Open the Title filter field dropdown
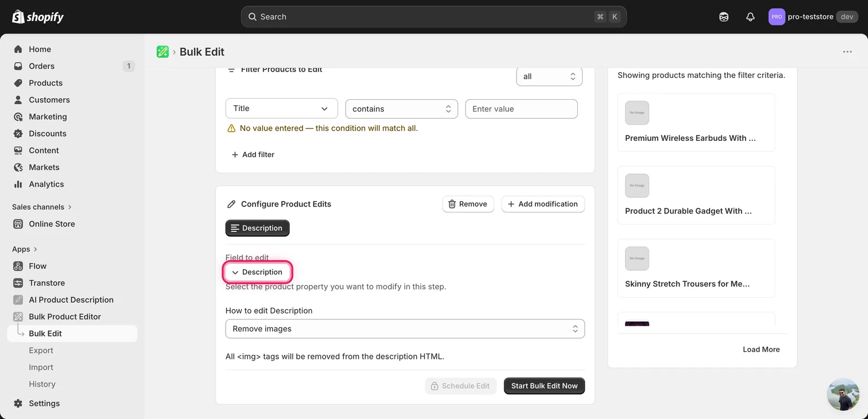868x419 pixels. [282, 108]
